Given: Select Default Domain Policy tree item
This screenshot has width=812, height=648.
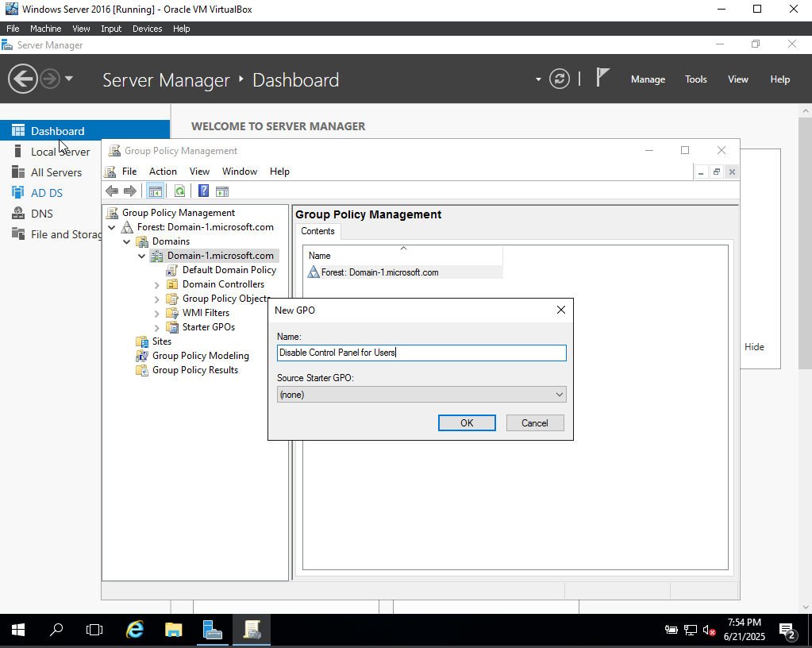Looking at the screenshot, I should [229, 270].
